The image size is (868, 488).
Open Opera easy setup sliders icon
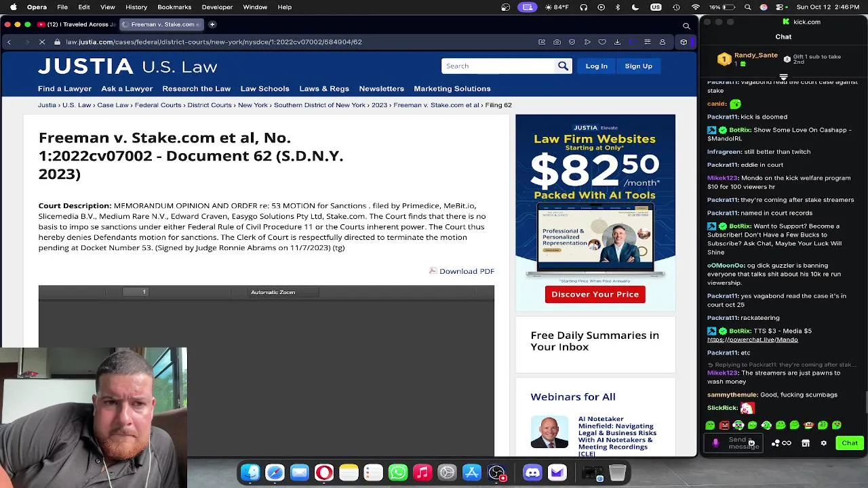point(648,42)
